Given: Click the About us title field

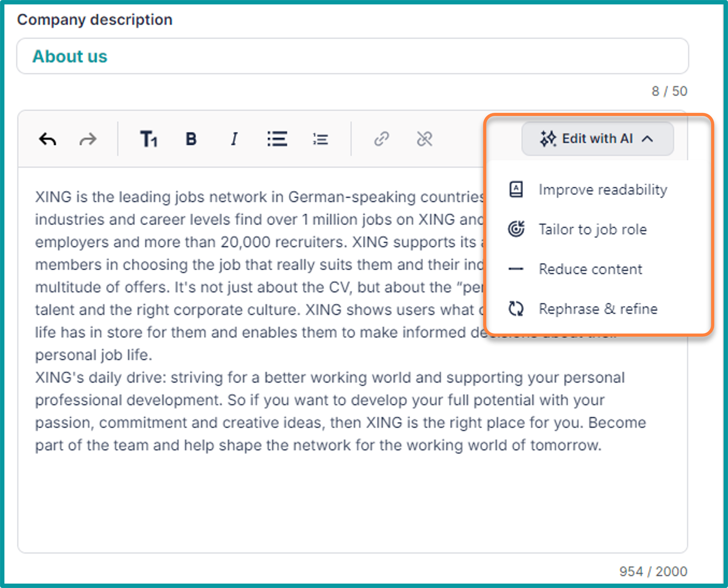Looking at the screenshot, I should pos(352,56).
